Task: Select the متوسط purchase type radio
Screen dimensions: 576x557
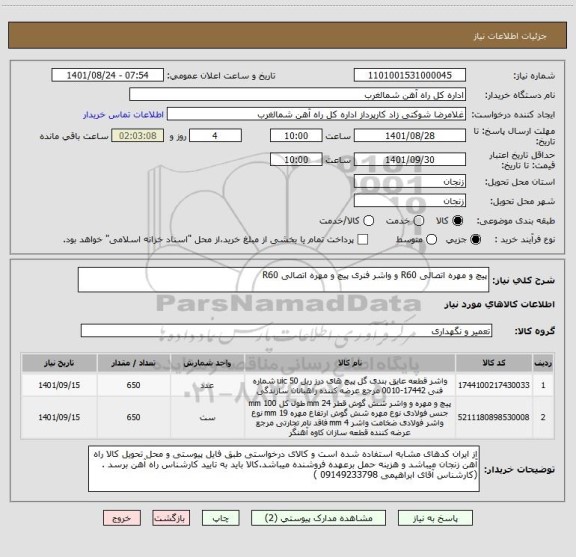Action: (x=431, y=240)
